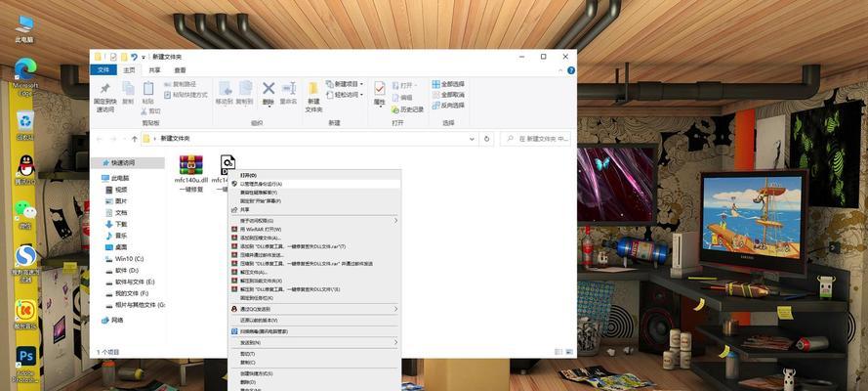Click the address bar path 新建文件夹
The image size is (868, 391).
pyautogui.click(x=175, y=139)
